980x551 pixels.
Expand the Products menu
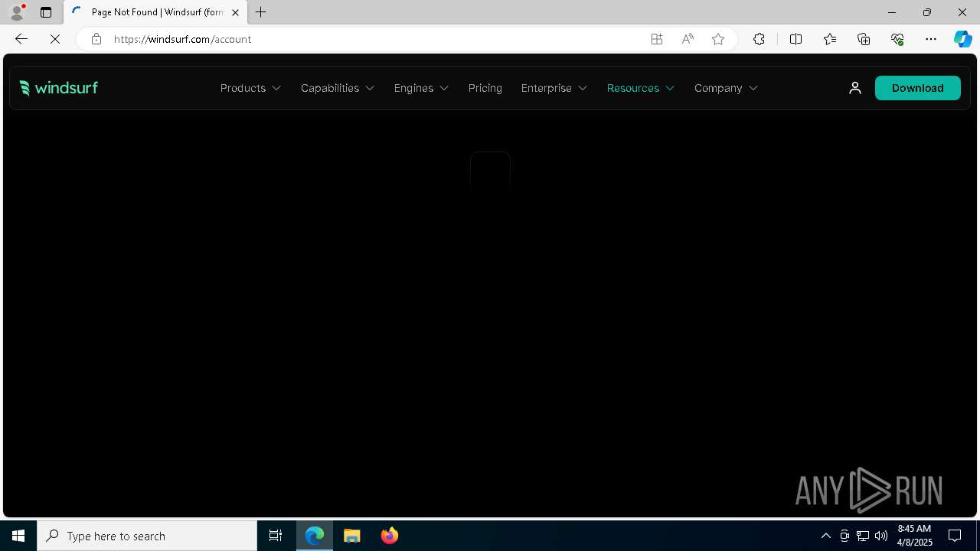coord(250,88)
